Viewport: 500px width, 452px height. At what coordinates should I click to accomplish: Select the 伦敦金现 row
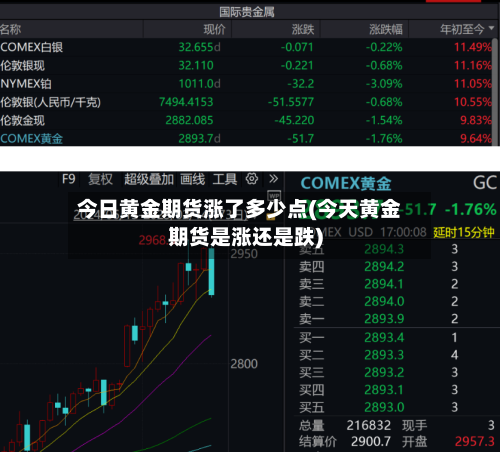tap(247, 120)
